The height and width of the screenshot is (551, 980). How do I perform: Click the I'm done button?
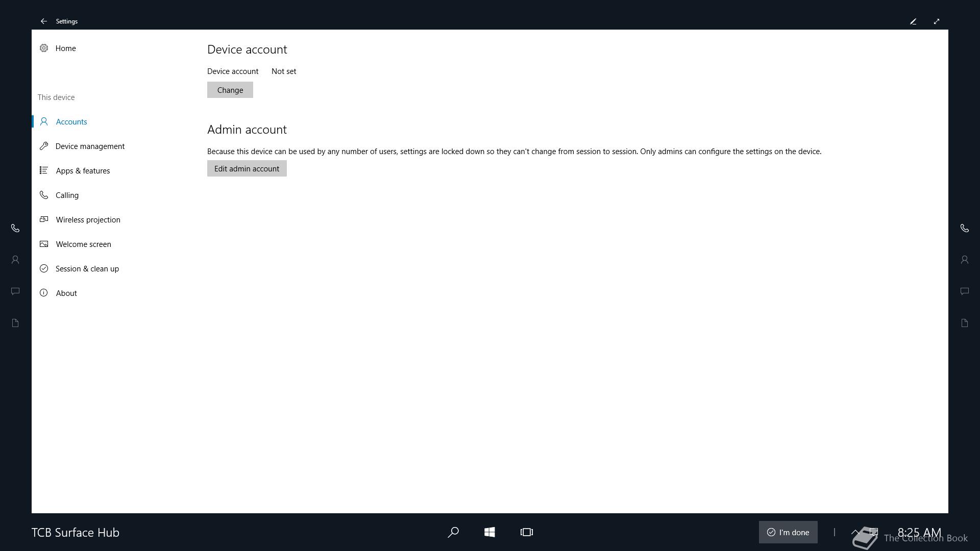tap(788, 532)
